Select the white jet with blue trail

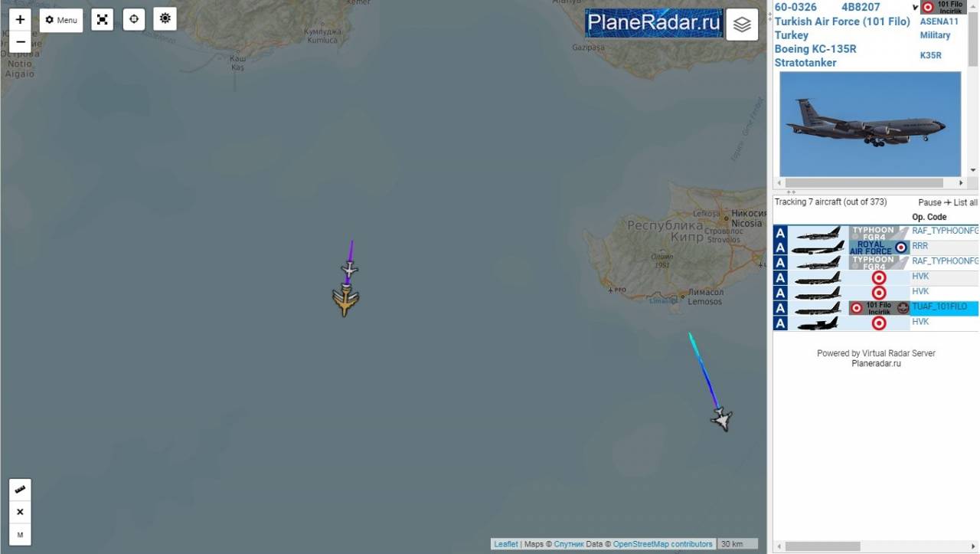pos(721,419)
